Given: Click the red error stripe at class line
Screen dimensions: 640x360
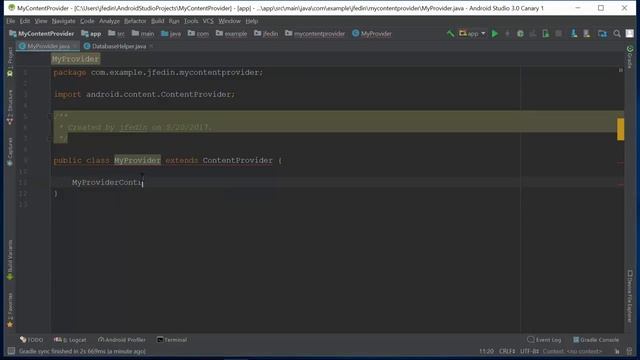Looking at the screenshot, I should point(620,163).
